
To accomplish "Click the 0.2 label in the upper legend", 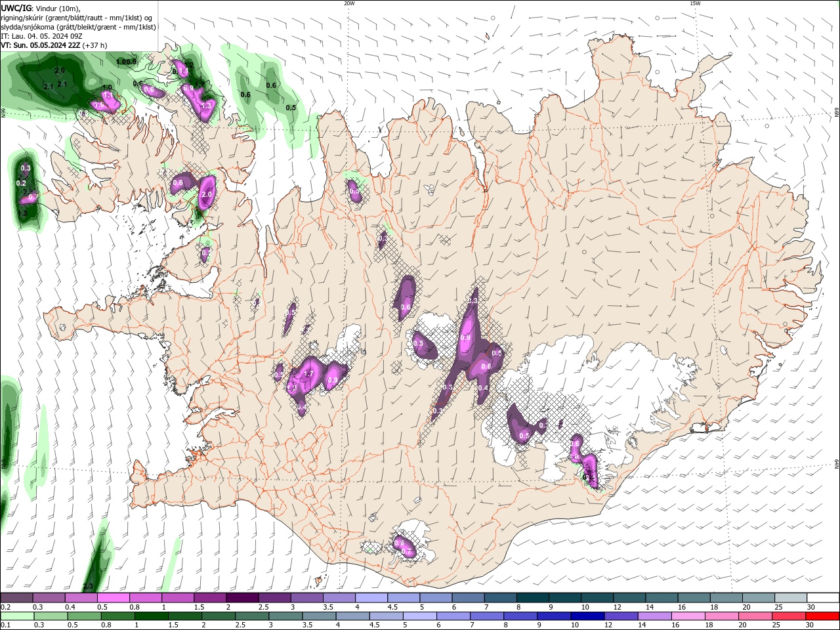I will (6, 607).
